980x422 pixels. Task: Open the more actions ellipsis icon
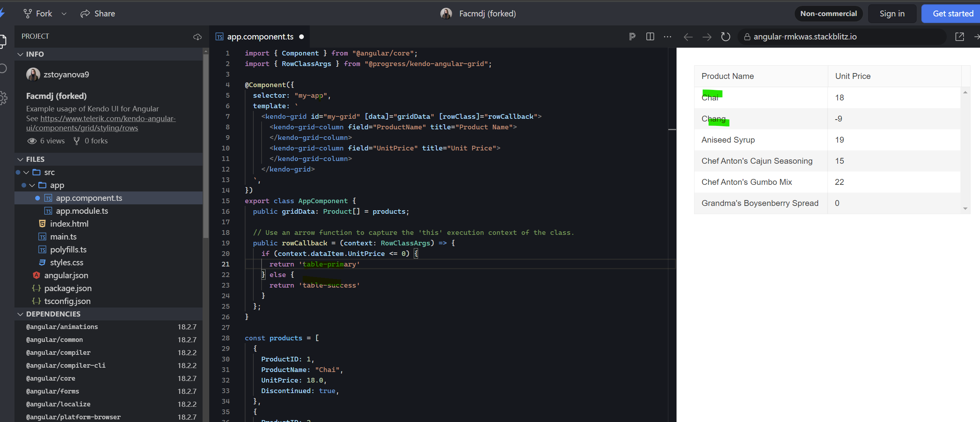tap(668, 37)
